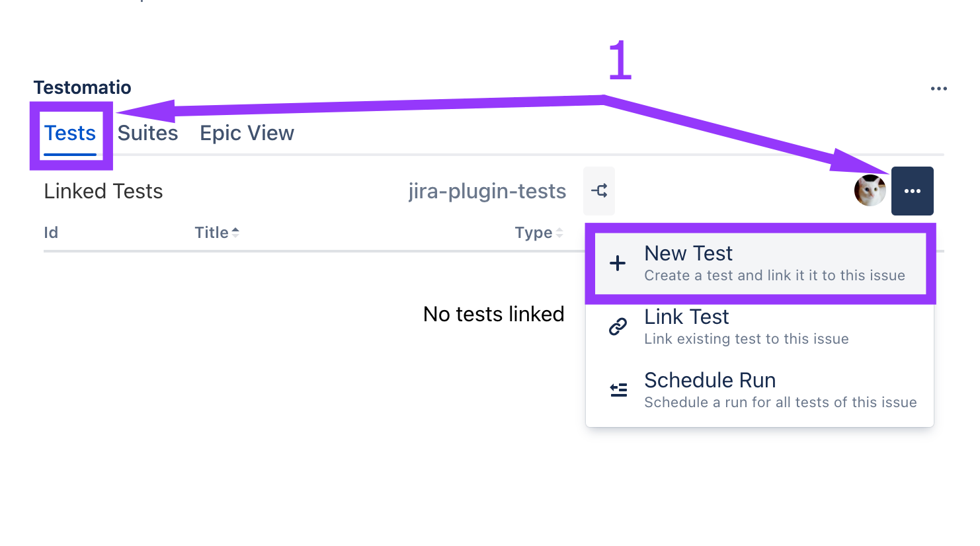Viewport: 980px width, 546px height.
Task: Open the Epic View tab
Action: [x=247, y=134]
